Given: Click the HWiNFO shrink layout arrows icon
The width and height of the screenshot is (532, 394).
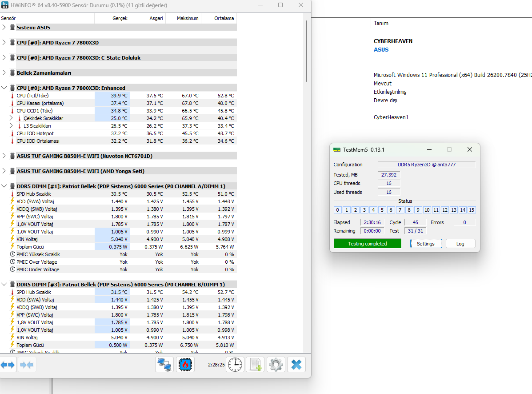Looking at the screenshot, I should coord(27,365).
